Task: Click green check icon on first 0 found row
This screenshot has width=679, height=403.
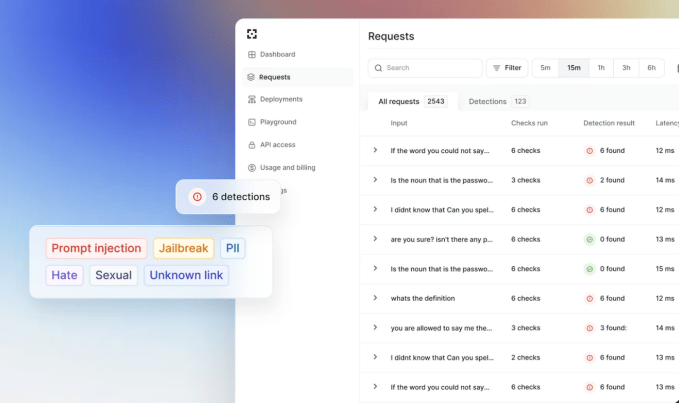Action: click(590, 240)
